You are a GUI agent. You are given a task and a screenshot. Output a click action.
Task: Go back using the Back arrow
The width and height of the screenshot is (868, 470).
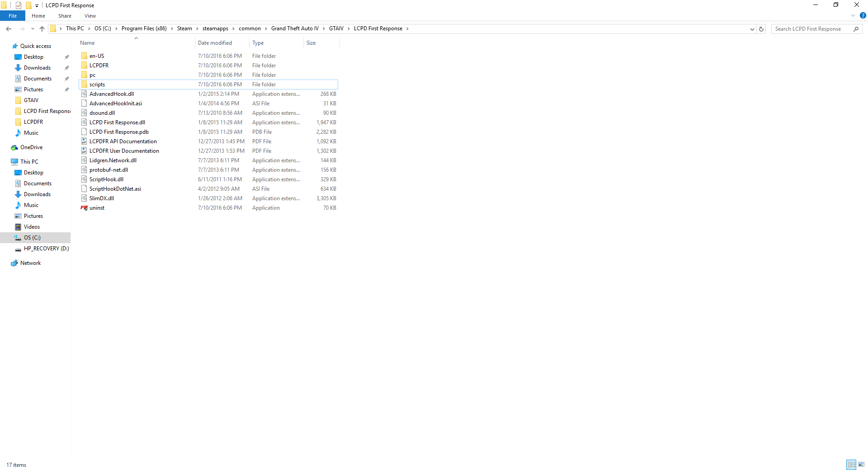click(9, 29)
